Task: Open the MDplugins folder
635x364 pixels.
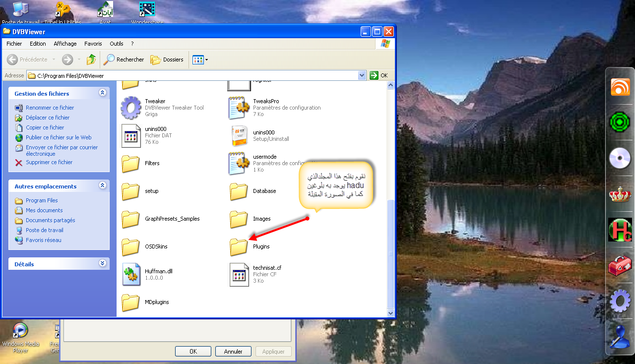Action: tap(131, 302)
